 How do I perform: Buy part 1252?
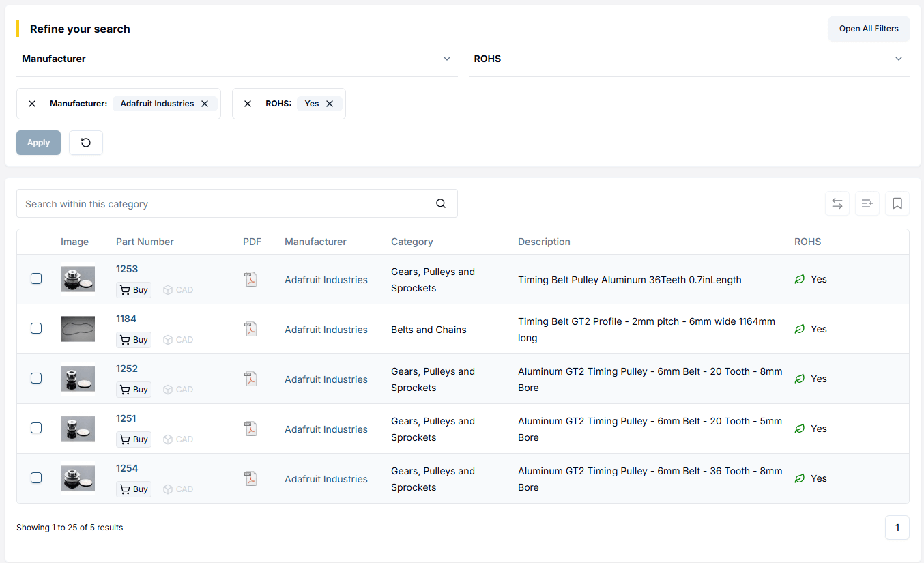tap(134, 390)
